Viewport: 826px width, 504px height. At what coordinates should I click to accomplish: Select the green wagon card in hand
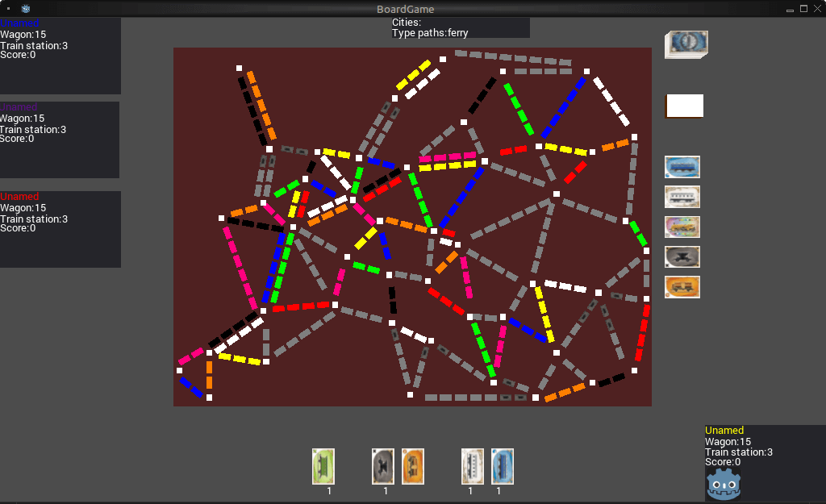(x=323, y=466)
